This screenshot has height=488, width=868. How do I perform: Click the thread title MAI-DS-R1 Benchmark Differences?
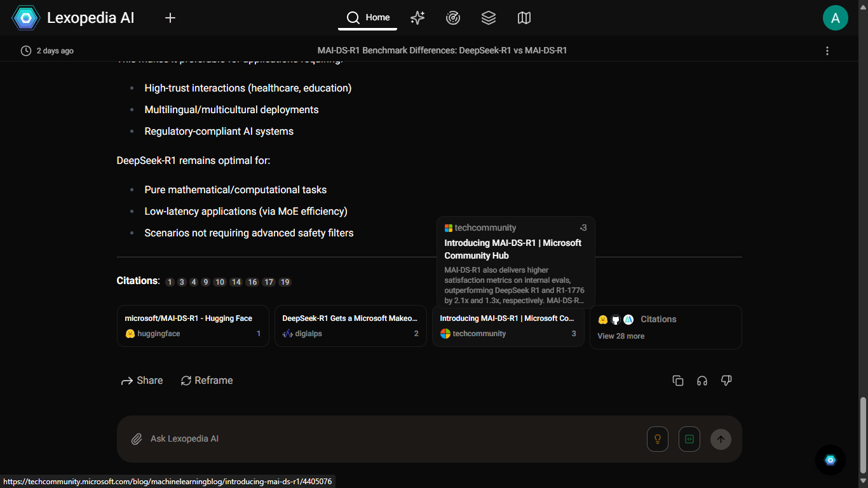pos(442,51)
